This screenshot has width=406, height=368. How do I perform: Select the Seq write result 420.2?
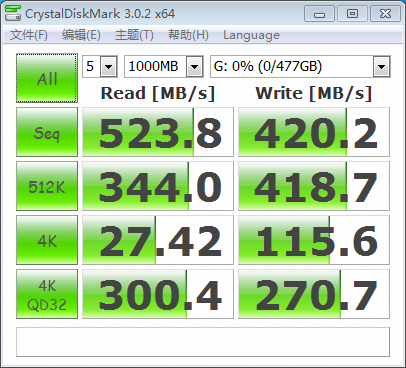coord(314,132)
